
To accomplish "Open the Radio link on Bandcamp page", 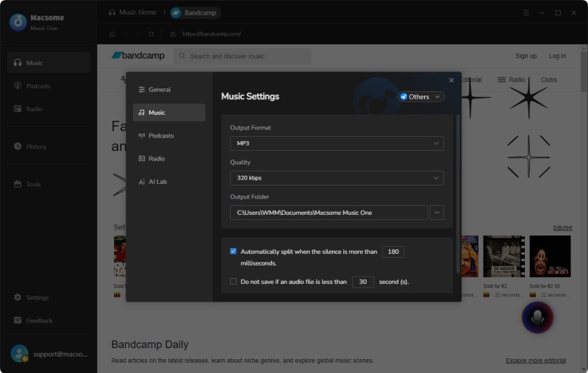I will pos(511,79).
